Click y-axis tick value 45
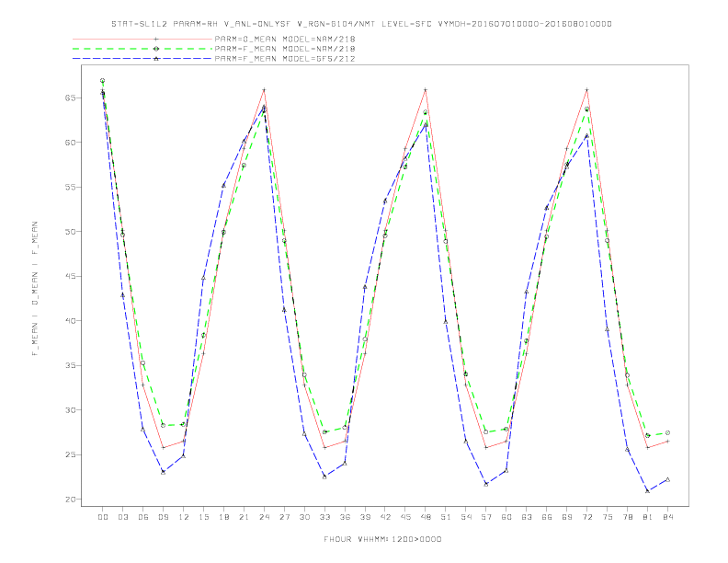 pyautogui.click(x=70, y=276)
